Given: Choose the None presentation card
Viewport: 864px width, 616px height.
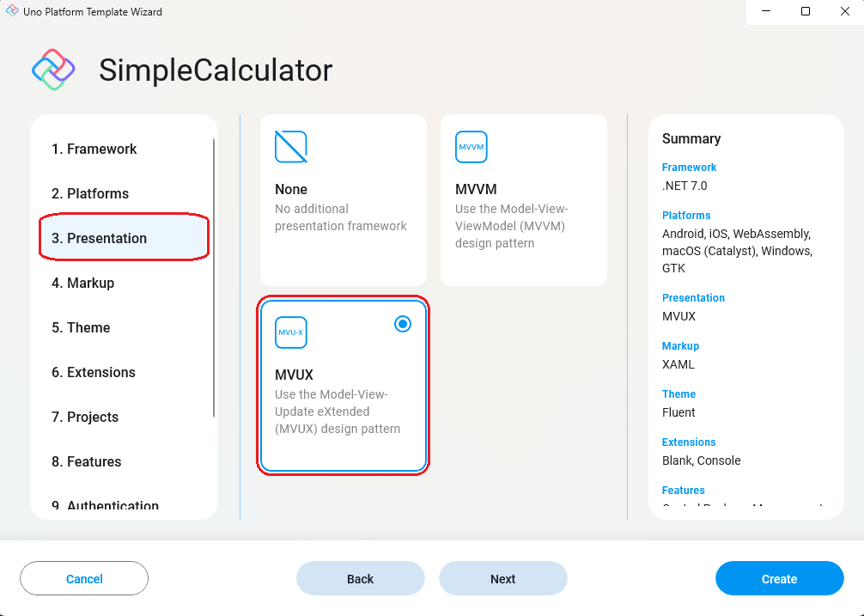Looking at the screenshot, I should [343, 199].
